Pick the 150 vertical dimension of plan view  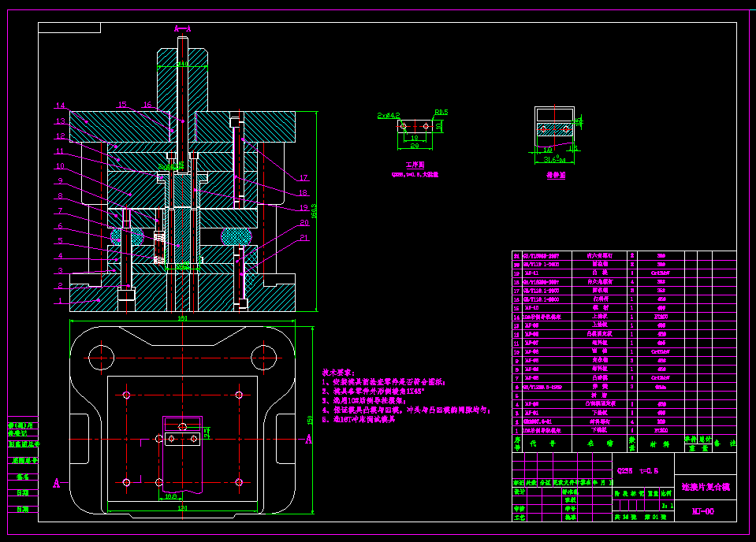tap(310, 420)
